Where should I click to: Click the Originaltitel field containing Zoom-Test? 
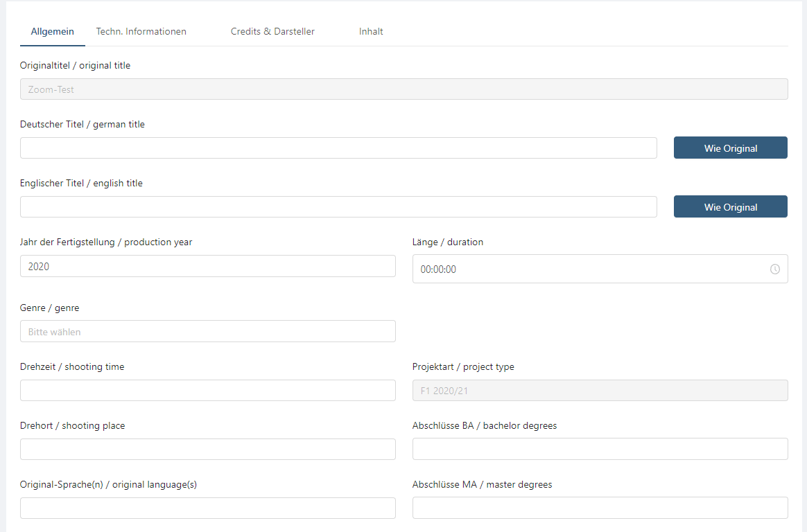[403, 89]
